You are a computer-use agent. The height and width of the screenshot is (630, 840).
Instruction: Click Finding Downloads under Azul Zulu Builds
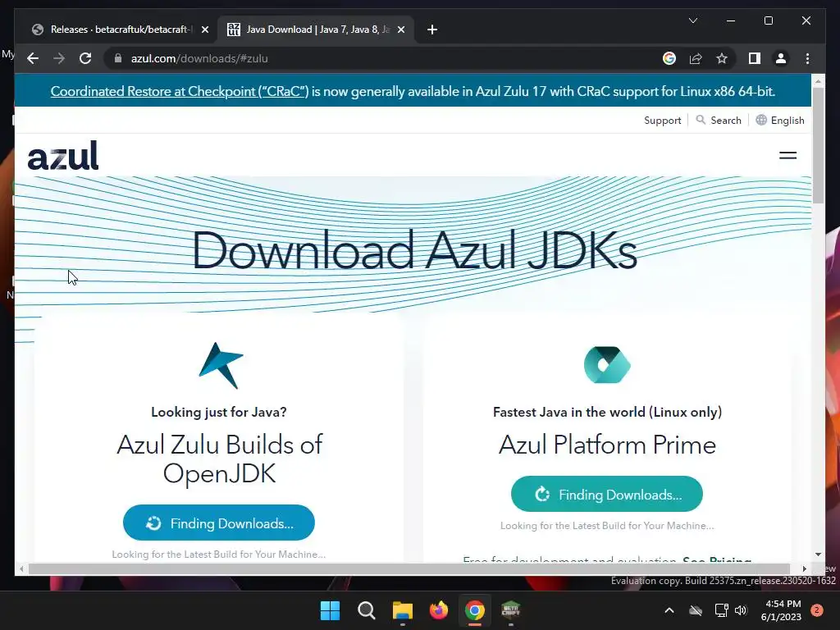tap(218, 523)
